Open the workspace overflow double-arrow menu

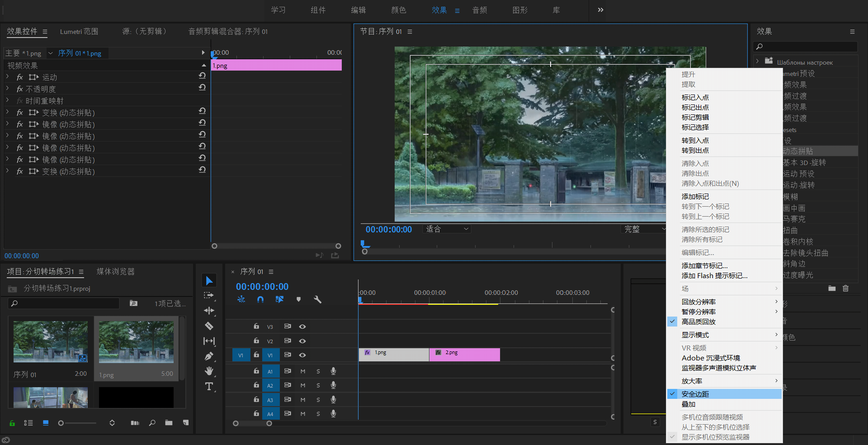point(600,10)
